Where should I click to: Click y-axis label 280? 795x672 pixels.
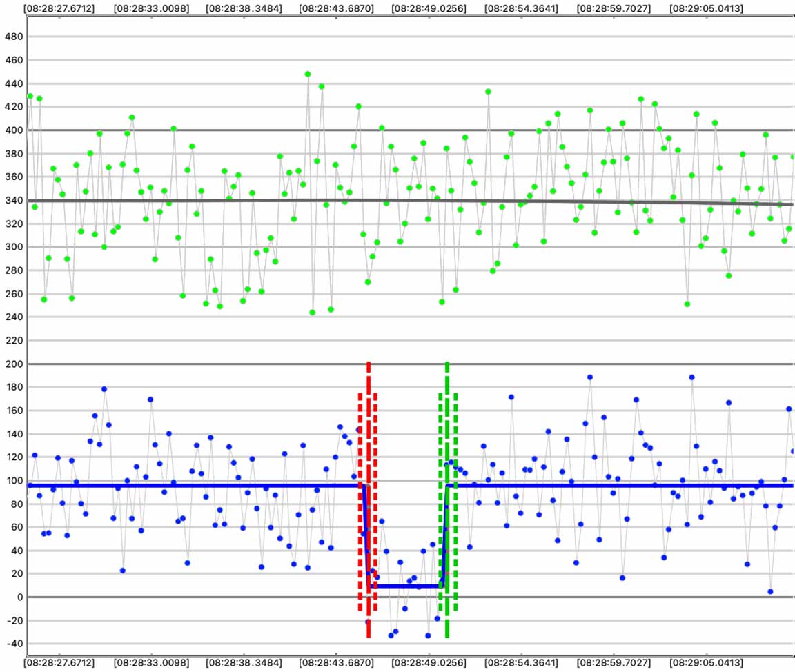click(14, 270)
